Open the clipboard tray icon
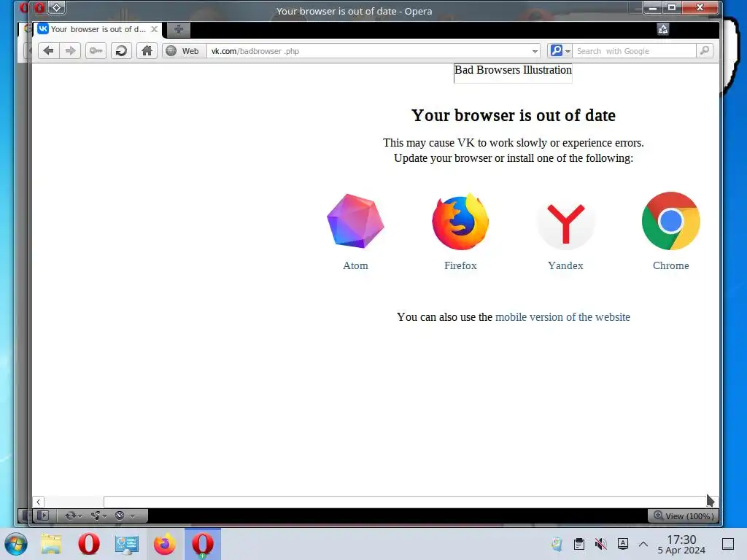 [578, 544]
